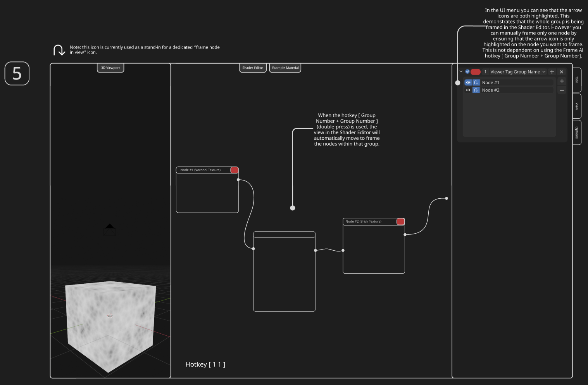Add a node with the list's plus button

(562, 81)
